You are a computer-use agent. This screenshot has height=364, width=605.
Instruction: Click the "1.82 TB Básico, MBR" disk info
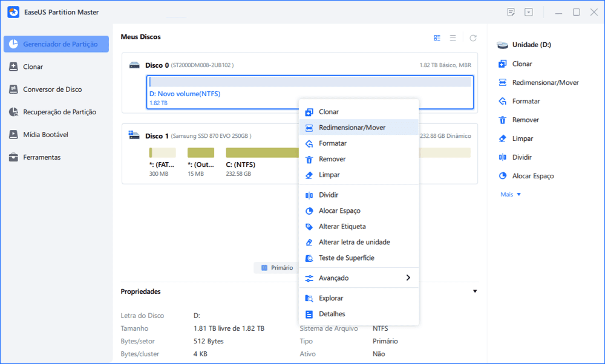click(x=445, y=65)
